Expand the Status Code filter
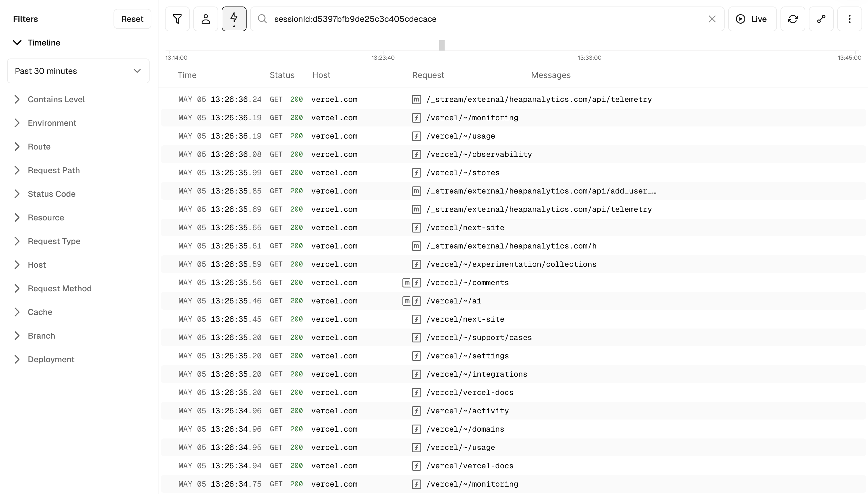Image resolution: width=868 pixels, height=494 pixels. click(44, 194)
